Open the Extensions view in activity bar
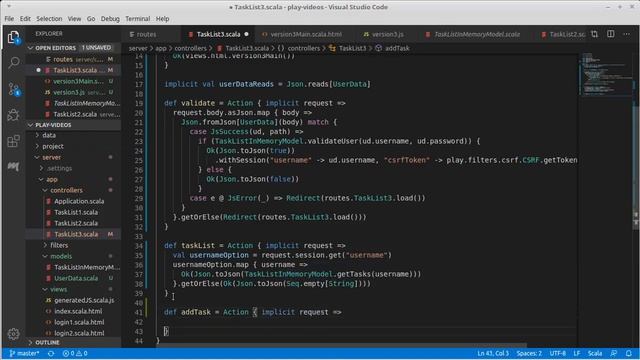The image size is (640, 360). [13, 141]
